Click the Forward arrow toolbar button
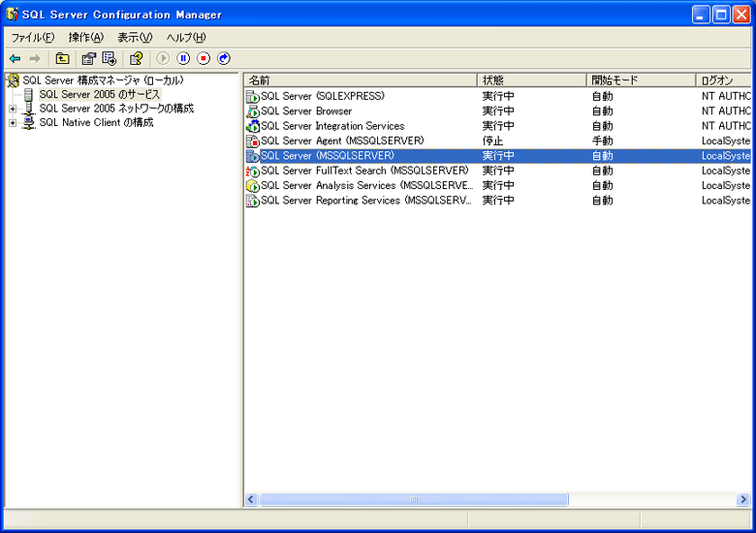The width and height of the screenshot is (756, 533). (x=35, y=59)
